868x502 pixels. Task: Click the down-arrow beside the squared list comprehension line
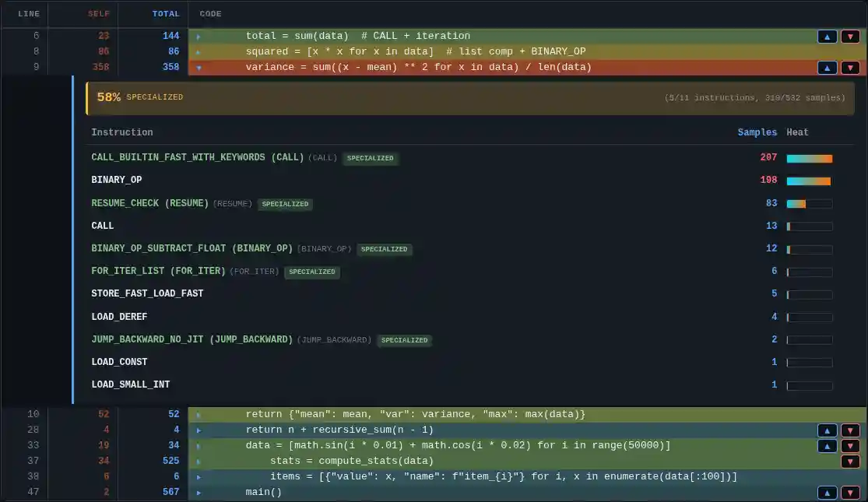click(850, 51)
